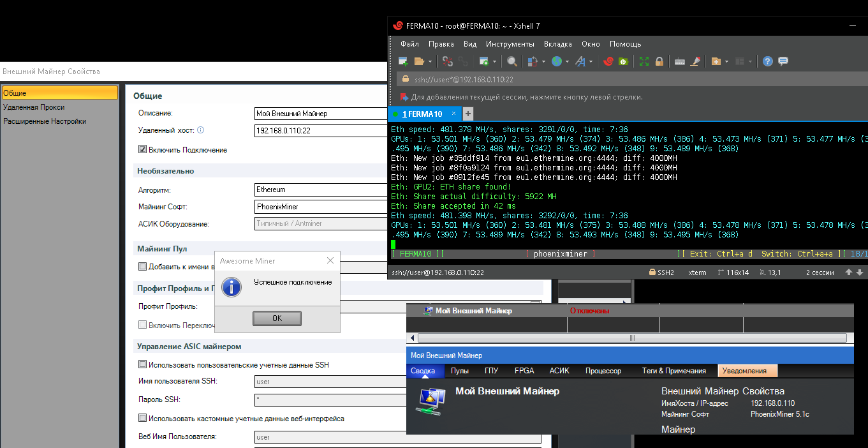
Task: Click the Disconnect icon in Xshell toolbar
Action: 448,61
